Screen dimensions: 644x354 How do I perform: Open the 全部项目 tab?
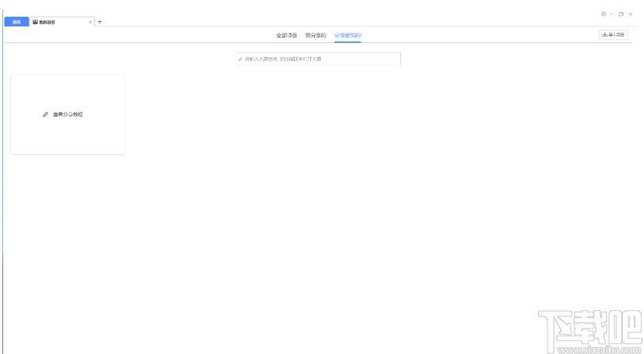(x=287, y=35)
